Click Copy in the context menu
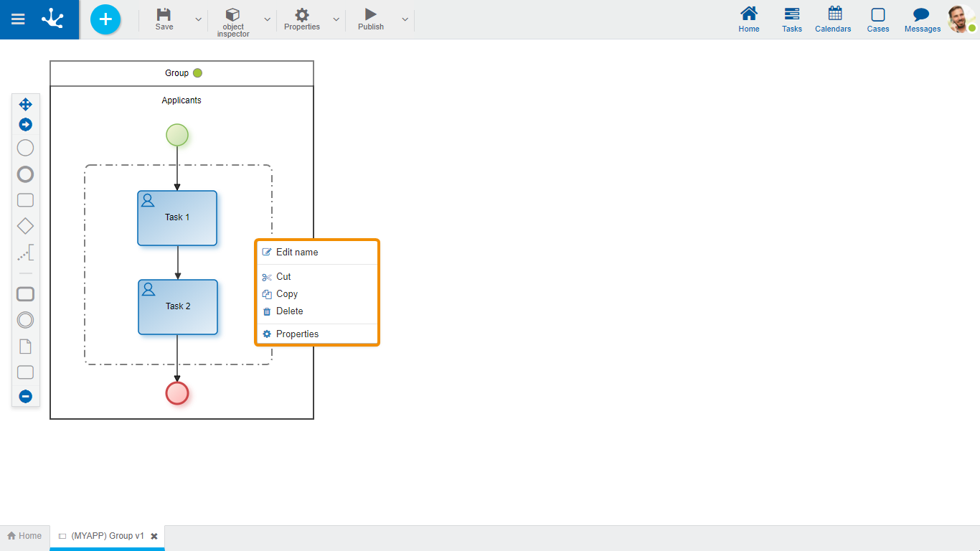This screenshot has width=980, height=551. (x=286, y=294)
